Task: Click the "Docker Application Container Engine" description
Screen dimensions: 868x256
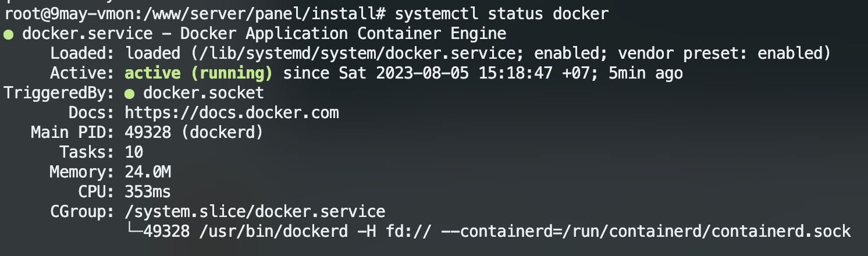Action: click(343, 34)
